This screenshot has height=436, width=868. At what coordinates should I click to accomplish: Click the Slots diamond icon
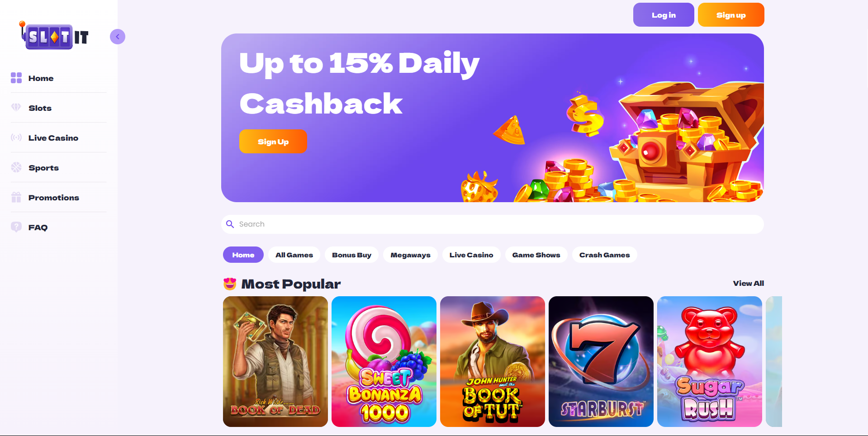point(16,107)
